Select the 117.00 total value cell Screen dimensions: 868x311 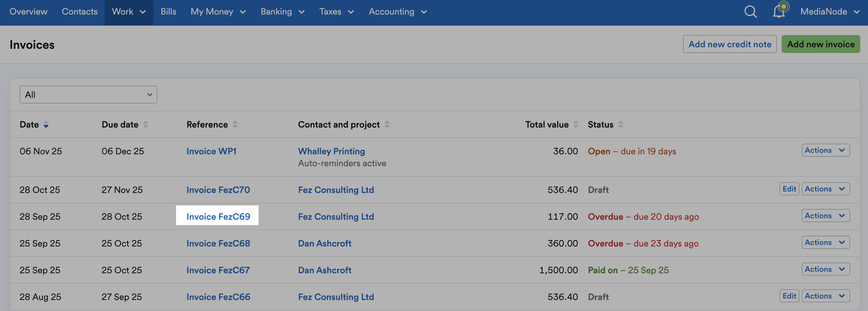(x=562, y=216)
